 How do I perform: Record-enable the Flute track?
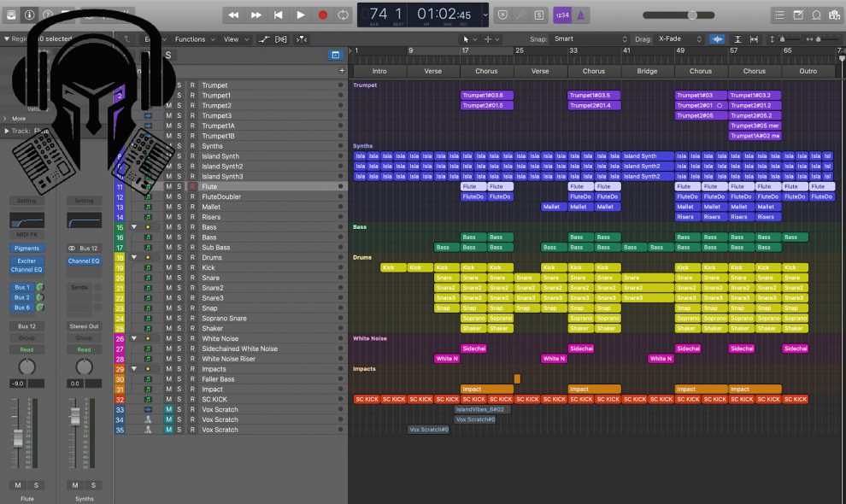[x=192, y=187]
